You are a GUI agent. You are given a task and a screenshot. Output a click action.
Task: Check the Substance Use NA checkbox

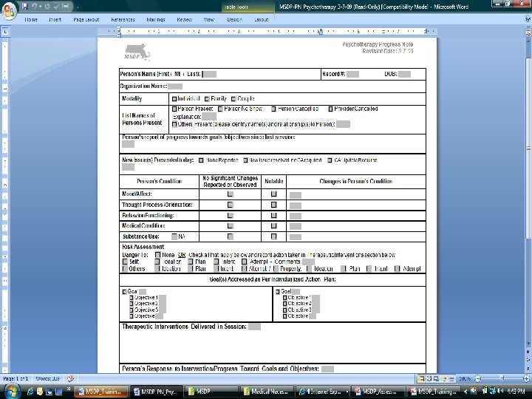coord(174,236)
